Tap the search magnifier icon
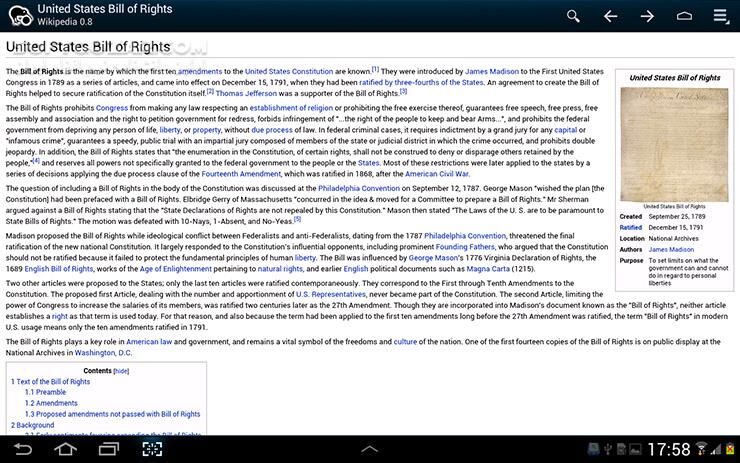Screen dimensions: 740x463 573,16
